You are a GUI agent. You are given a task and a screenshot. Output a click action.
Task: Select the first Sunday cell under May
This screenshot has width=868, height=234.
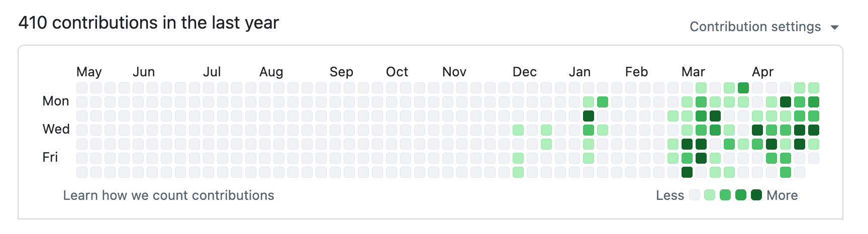(82, 88)
